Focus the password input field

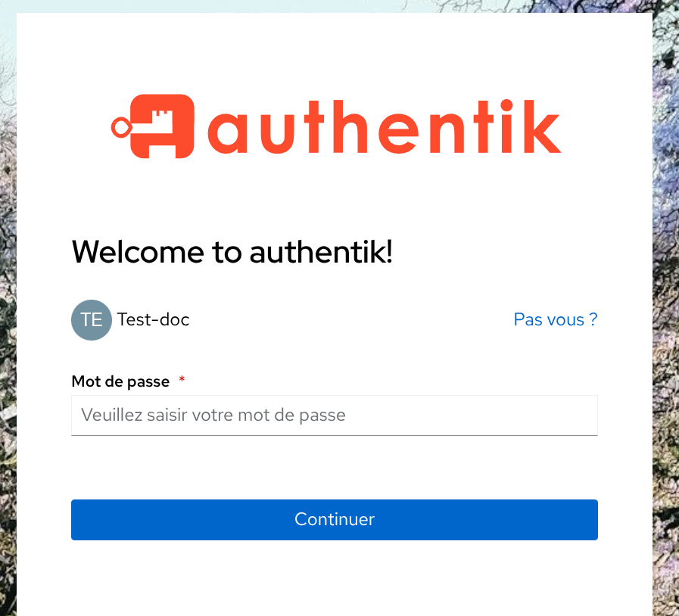point(334,415)
